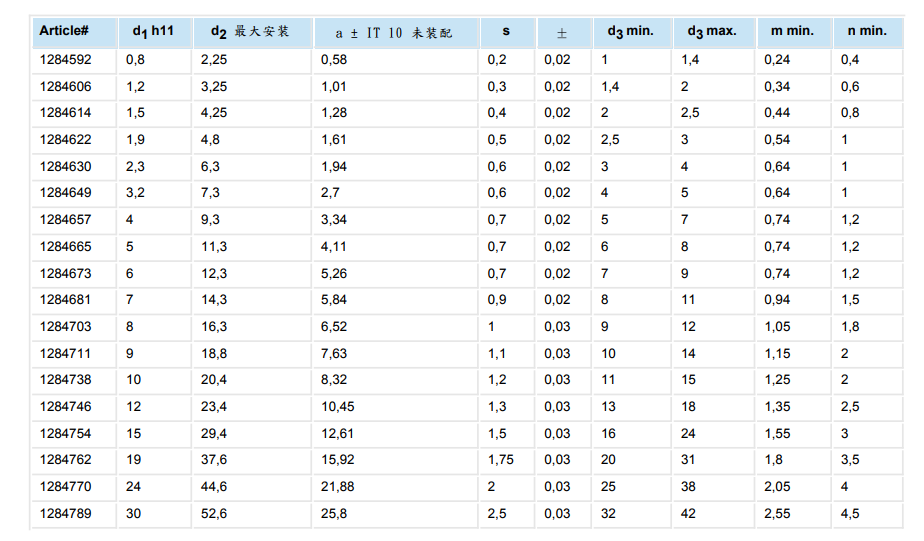Click the d3 max. column header
The image size is (924, 541).
coord(711,31)
